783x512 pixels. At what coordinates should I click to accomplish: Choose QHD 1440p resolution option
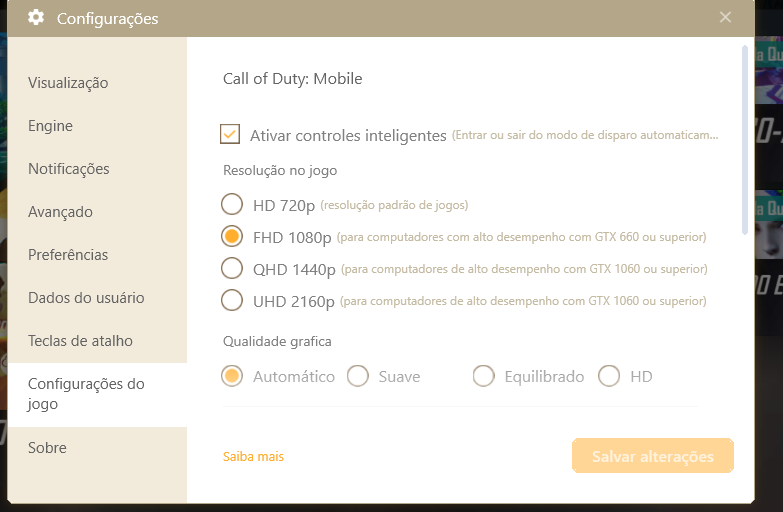(232, 268)
